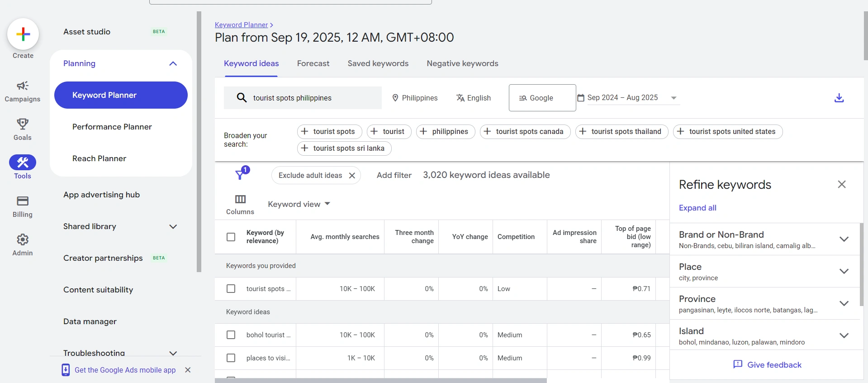This screenshot has width=868, height=383.
Task: Click the Philippines location pin icon
Action: tap(395, 98)
